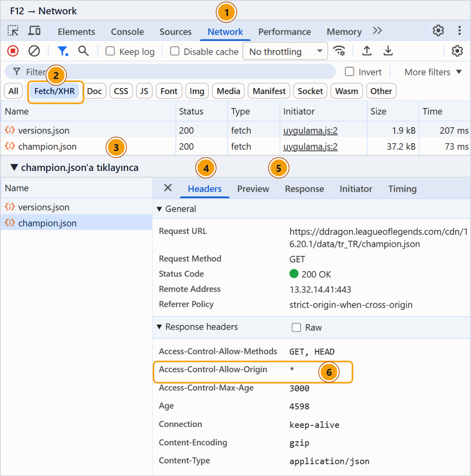The image size is (471, 476).
Task: Enable the Disable cache checkbox
Action: click(175, 51)
